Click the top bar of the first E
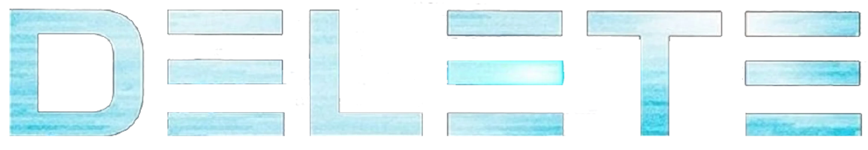868x150 pixels. pyautogui.click(x=224, y=22)
